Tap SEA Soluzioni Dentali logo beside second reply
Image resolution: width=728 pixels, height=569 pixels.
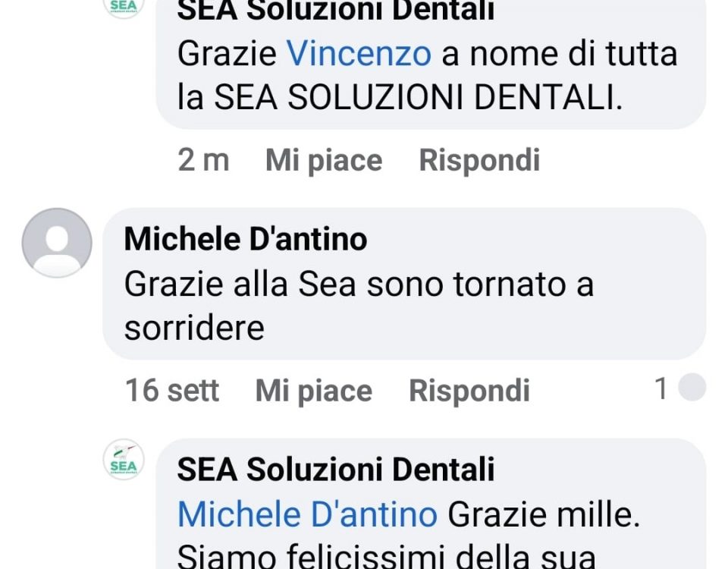124,460
